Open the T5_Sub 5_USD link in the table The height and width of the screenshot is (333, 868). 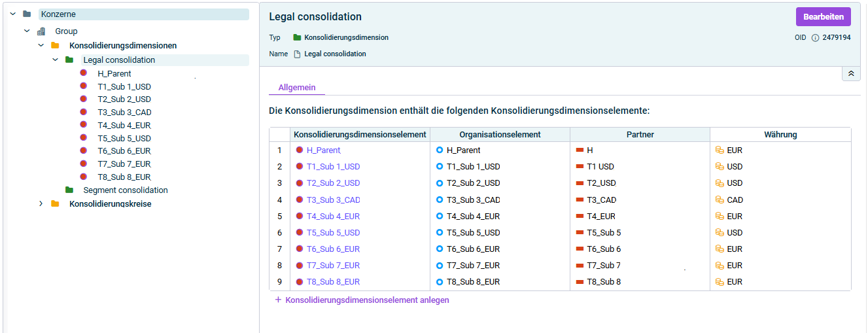[333, 233]
